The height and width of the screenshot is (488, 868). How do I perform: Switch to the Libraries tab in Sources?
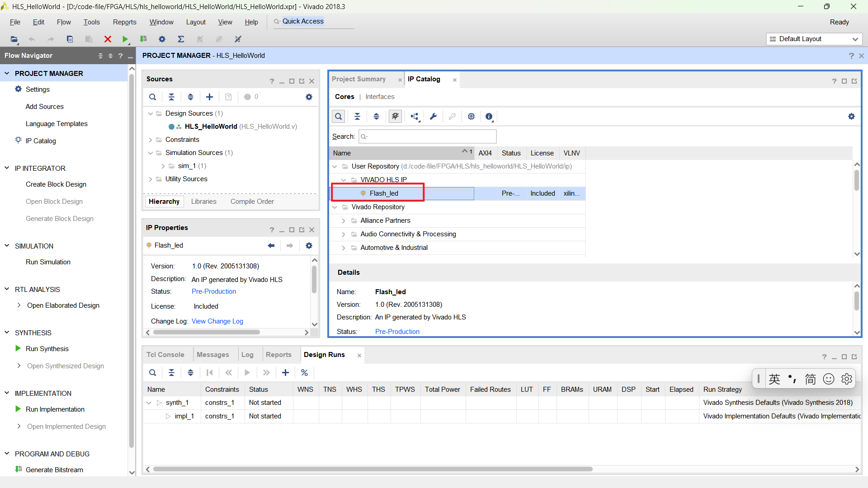pos(204,202)
